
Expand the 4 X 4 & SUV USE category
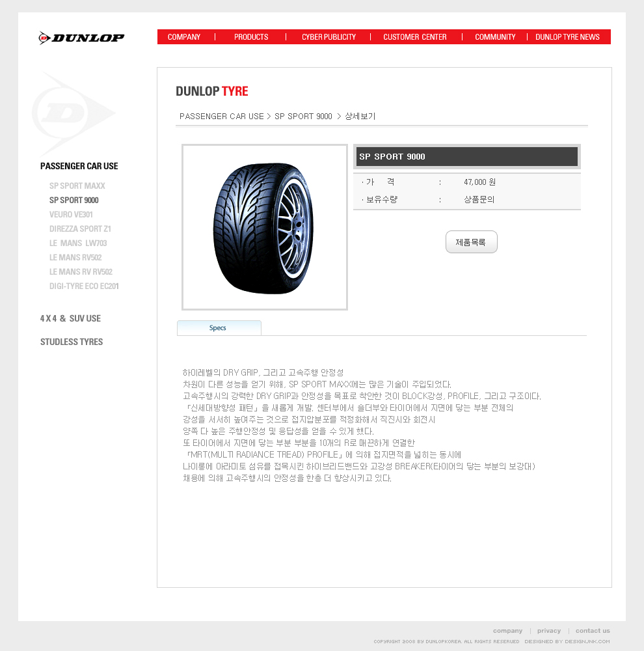pyautogui.click(x=70, y=318)
